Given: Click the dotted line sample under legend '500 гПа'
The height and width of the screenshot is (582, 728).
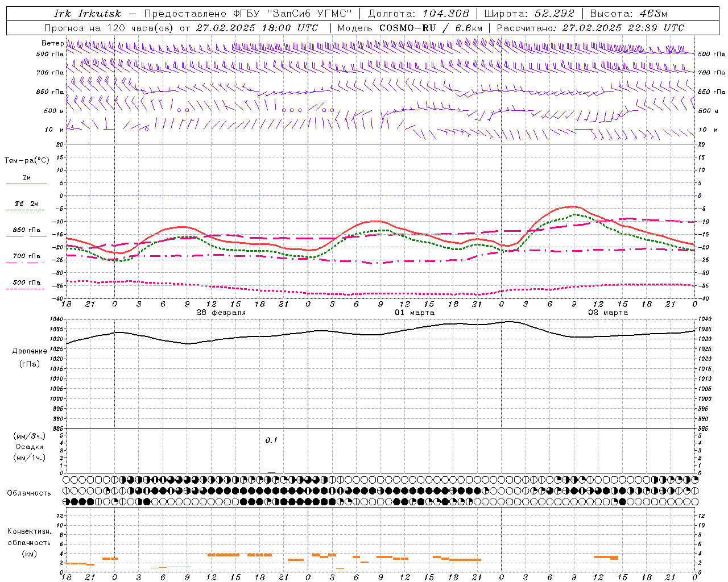Looking at the screenshot, I should coord(25,289).
